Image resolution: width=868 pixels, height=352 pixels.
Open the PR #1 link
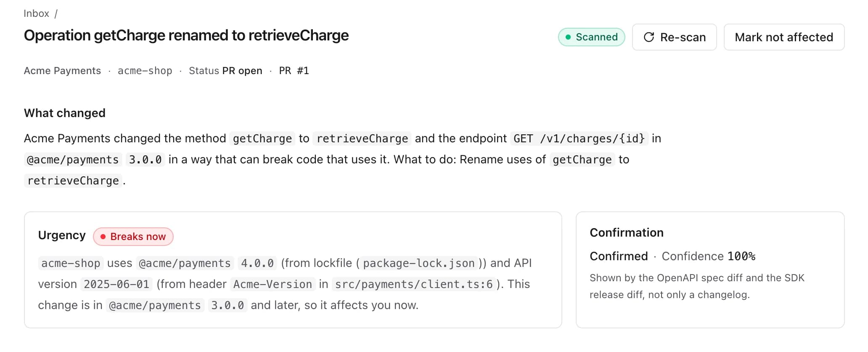click(294, 71)
